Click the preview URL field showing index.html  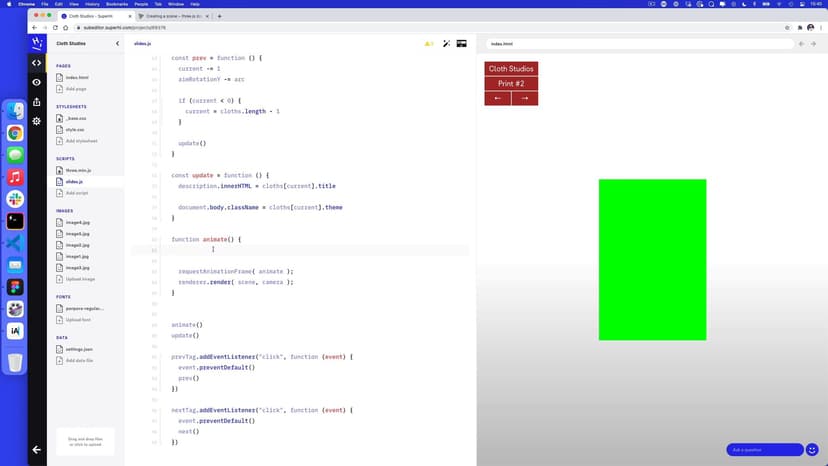click(640, 44)
